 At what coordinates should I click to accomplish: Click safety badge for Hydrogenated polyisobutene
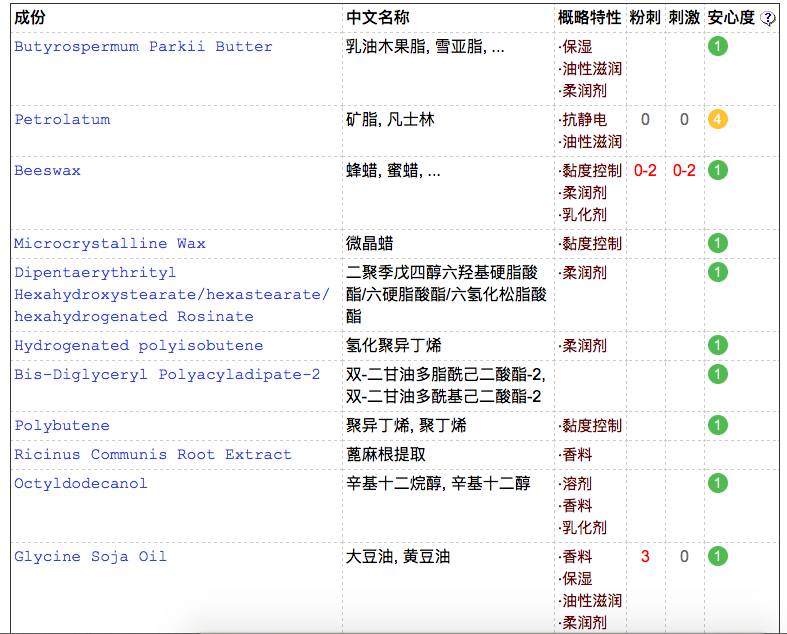click(x=718, y=345)
